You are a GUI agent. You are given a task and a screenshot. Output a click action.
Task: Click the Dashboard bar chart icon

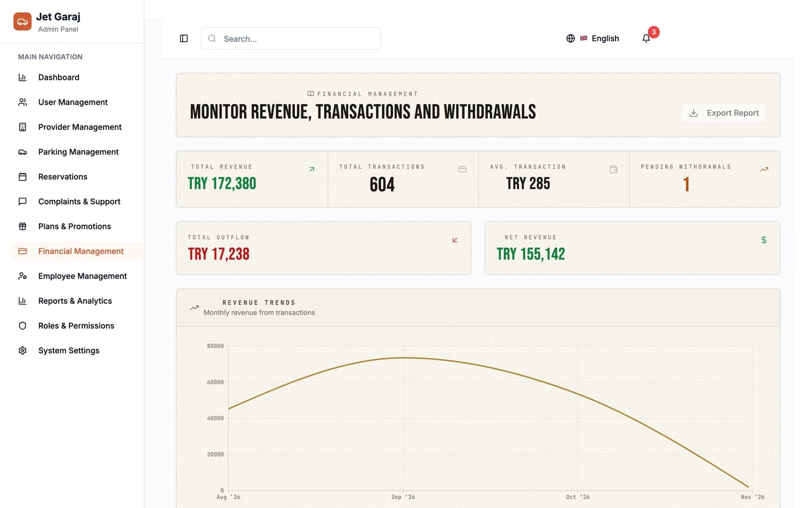pos(22,77)
